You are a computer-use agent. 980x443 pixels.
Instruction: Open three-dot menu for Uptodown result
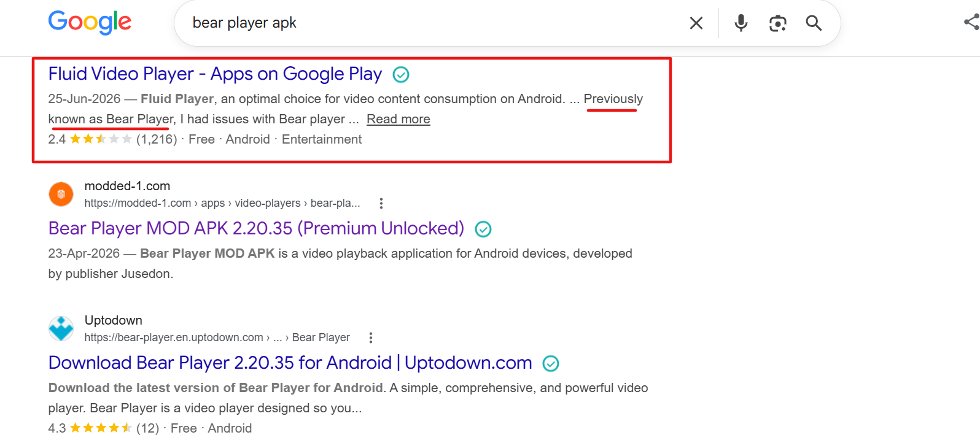370,337
